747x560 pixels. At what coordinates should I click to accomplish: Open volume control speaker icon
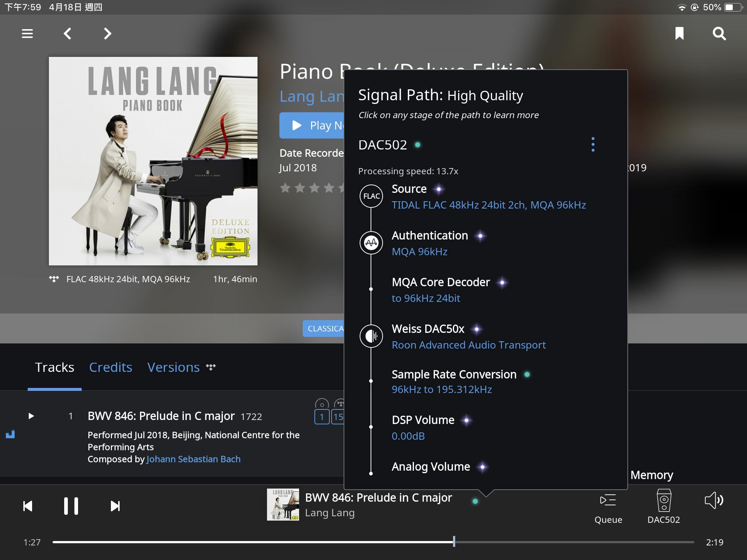click(714, 500)
